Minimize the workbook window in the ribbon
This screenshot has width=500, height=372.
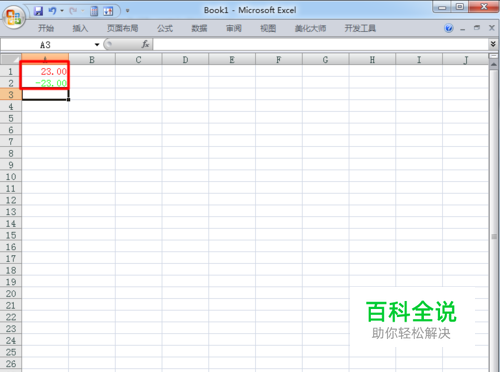(x=463, y=29)
